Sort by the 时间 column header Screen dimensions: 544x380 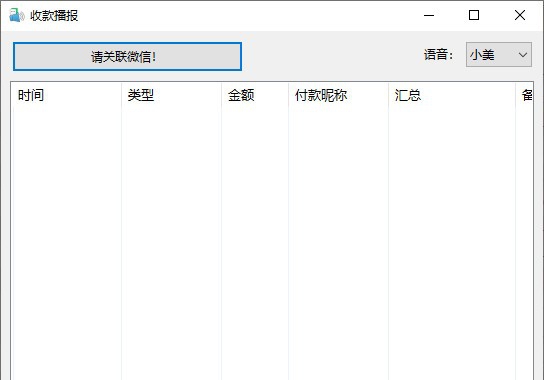pyautogui.click(x=66, y=95)
